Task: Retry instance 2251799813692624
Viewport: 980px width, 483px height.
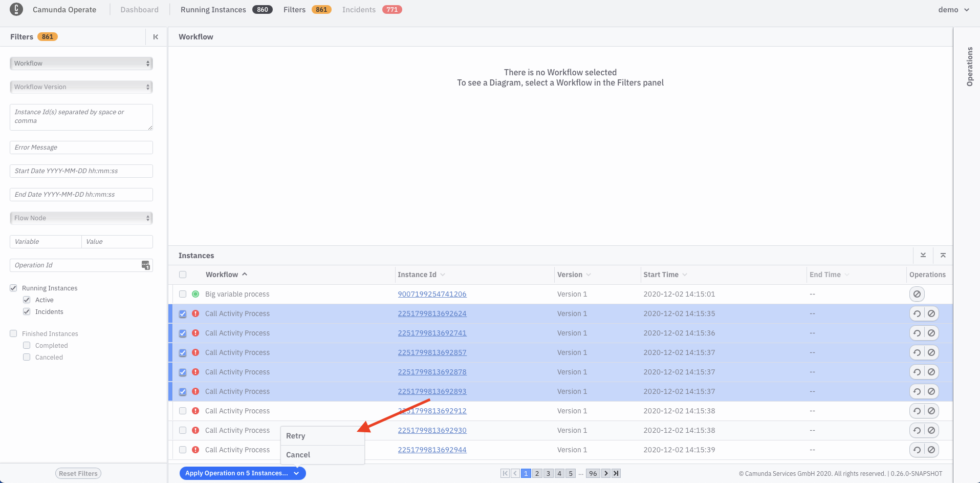Action: pyautogui.click(x=917, y=313)
